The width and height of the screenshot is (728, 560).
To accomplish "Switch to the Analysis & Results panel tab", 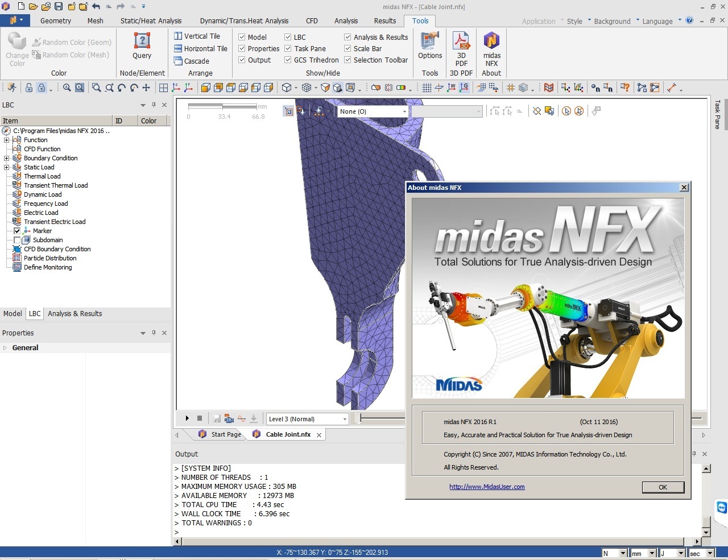I will tap(75, 313).
